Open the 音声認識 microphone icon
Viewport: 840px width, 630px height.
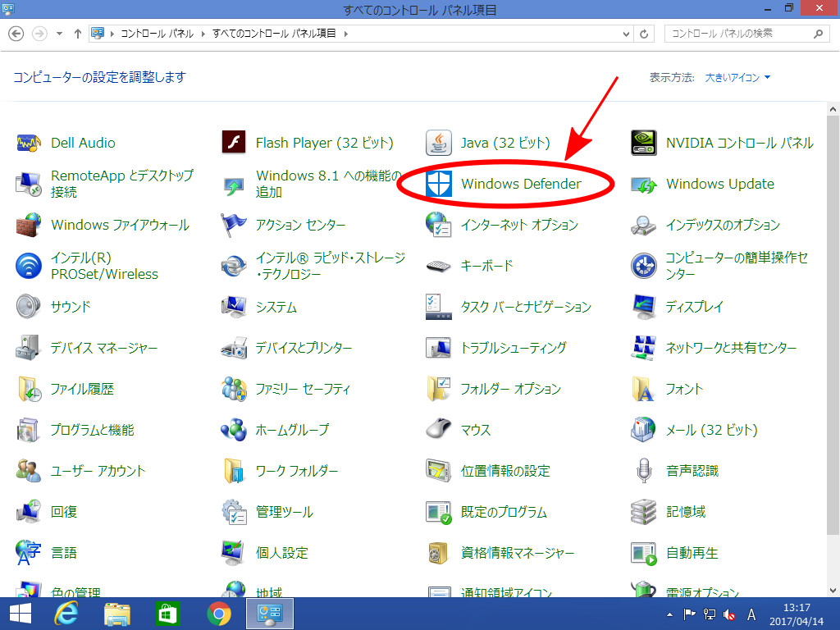point(643,471)
